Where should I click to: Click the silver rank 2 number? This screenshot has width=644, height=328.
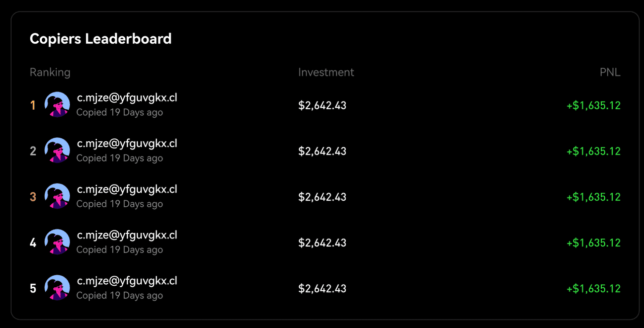(x=33, y=151)
